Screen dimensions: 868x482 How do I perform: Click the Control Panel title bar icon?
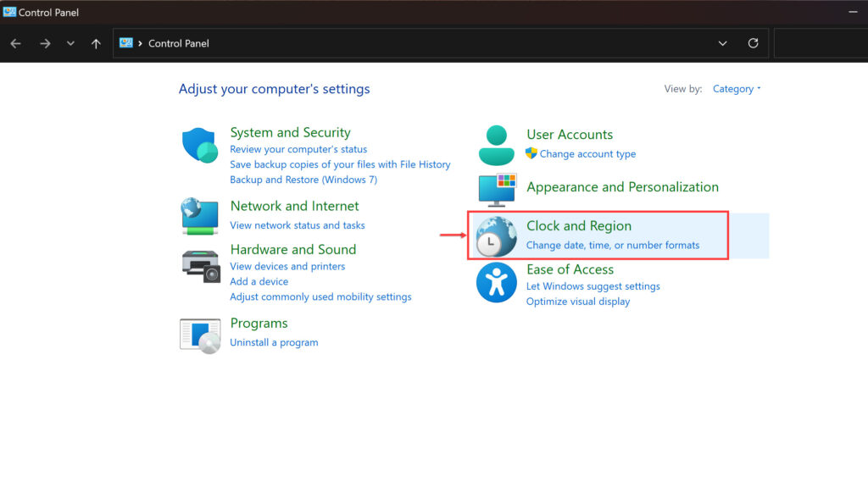click(9, 12)
